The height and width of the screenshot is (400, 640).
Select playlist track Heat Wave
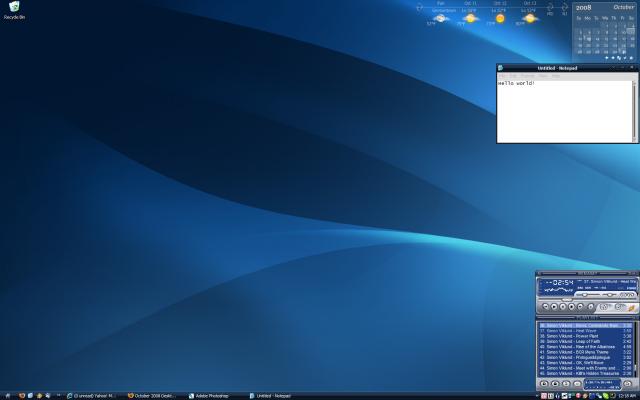[x=585, y=331]
